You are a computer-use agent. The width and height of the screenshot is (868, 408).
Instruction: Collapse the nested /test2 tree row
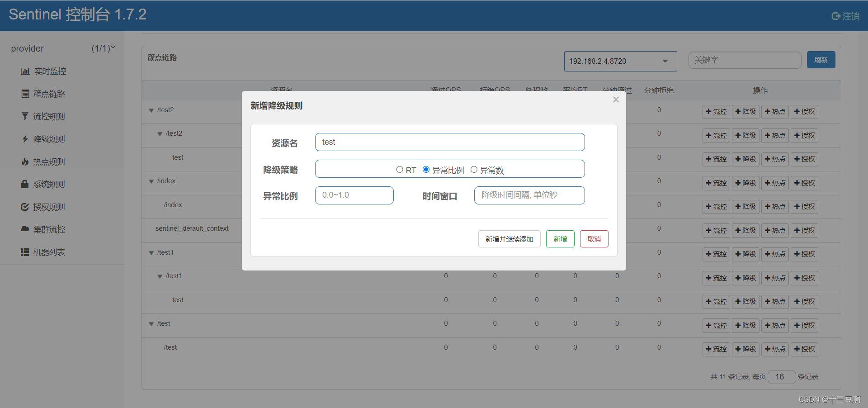click(x=160, y=134)
